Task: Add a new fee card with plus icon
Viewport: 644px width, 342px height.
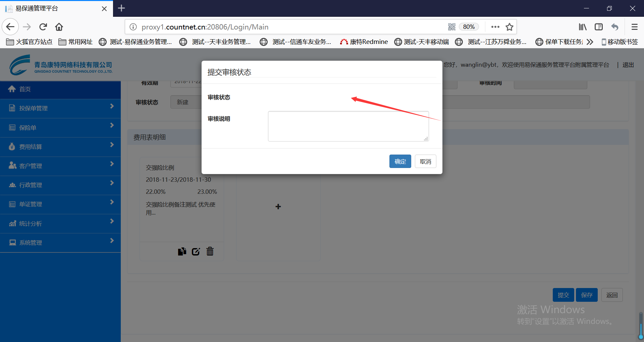Action: (x=278, y=207)
